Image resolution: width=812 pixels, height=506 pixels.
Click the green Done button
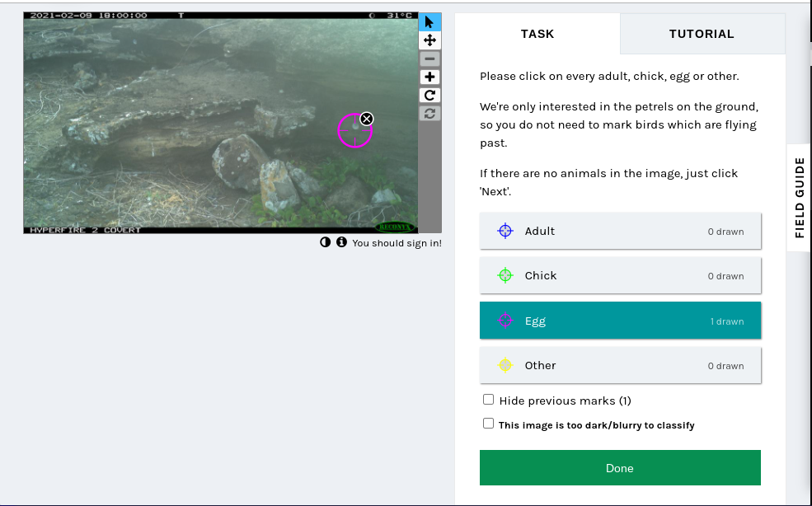click(620, 467)
